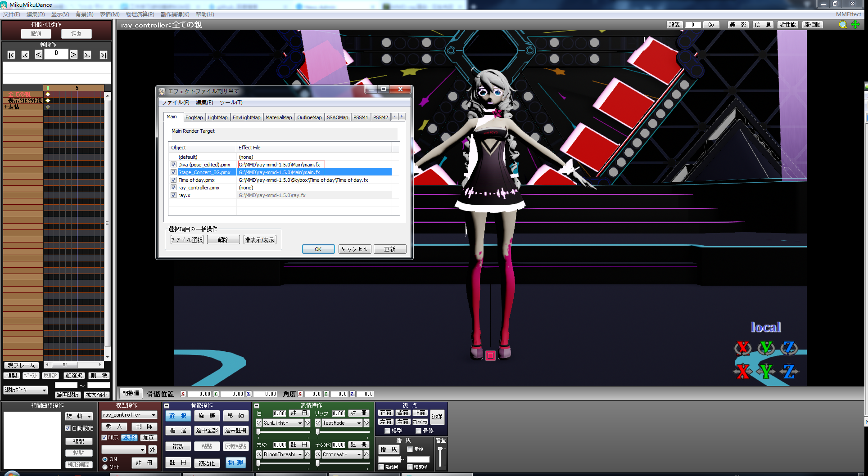
Task: Go to previous keyframe (.<) button
Action: click(25, 55)
